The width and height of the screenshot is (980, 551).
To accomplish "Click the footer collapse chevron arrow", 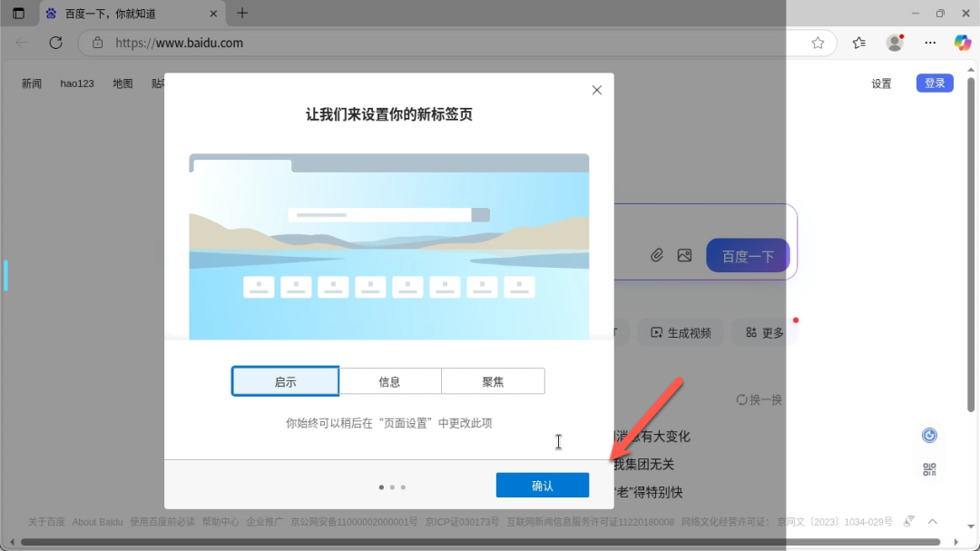I will 932,522.
